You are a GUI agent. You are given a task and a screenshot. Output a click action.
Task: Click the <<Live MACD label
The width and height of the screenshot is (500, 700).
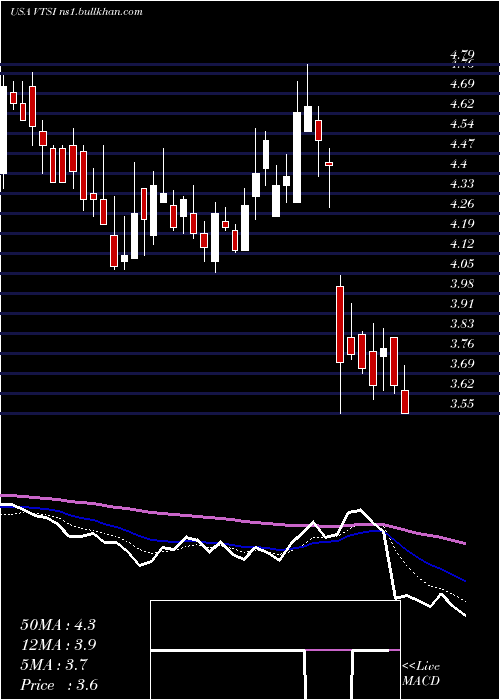[x=421, y=674]
